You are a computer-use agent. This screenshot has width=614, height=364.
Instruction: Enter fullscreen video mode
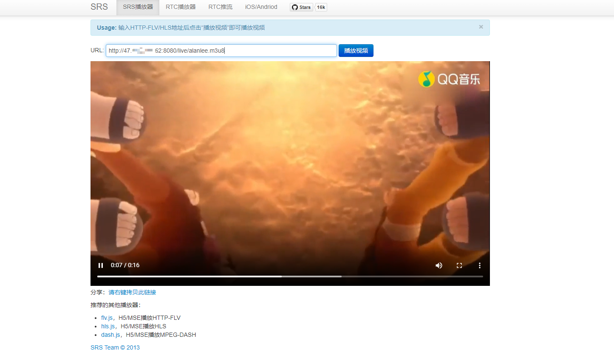coord(459,265)
